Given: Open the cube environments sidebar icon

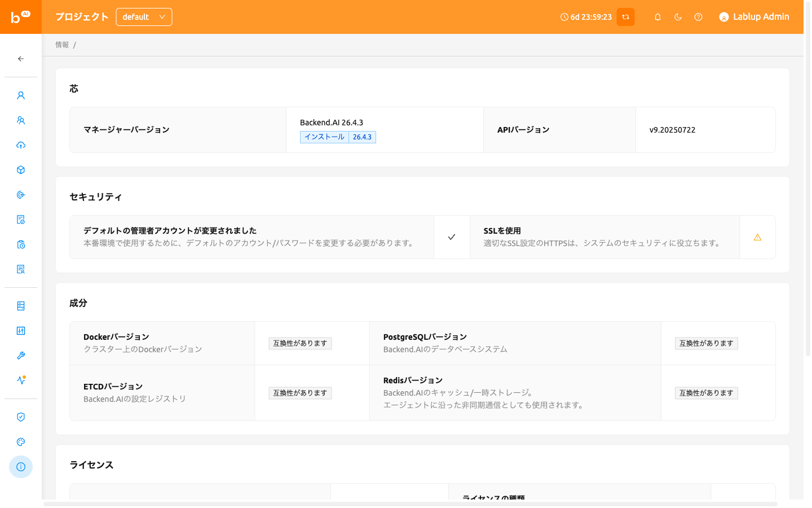Looking at the screenshot, I should click(x=21, y=170).
